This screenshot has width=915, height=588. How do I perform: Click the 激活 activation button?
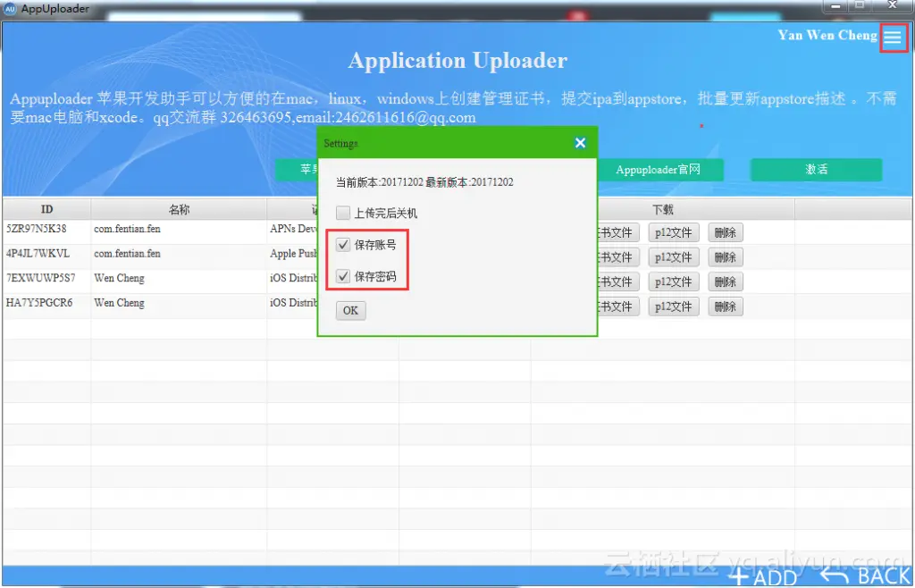click(x=816, y=170)
